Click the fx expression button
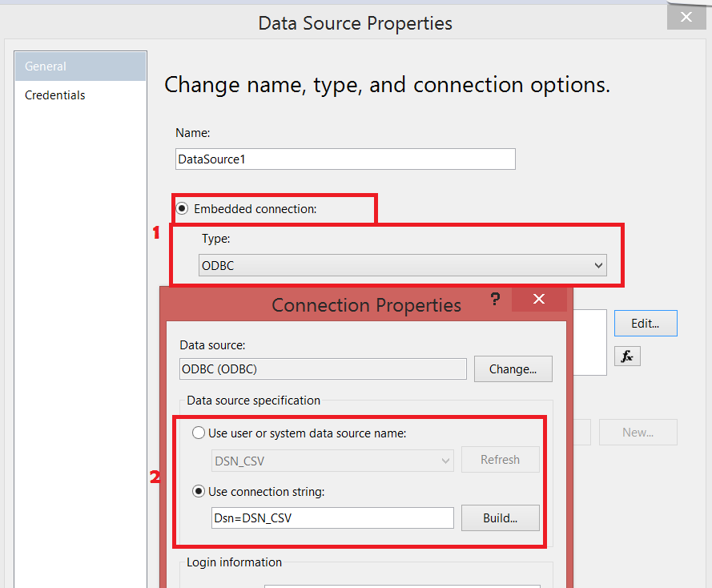 (x=627, y=356)
